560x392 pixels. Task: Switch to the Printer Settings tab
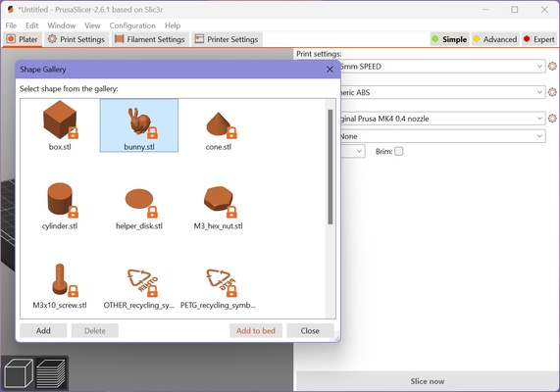point(228,39)
